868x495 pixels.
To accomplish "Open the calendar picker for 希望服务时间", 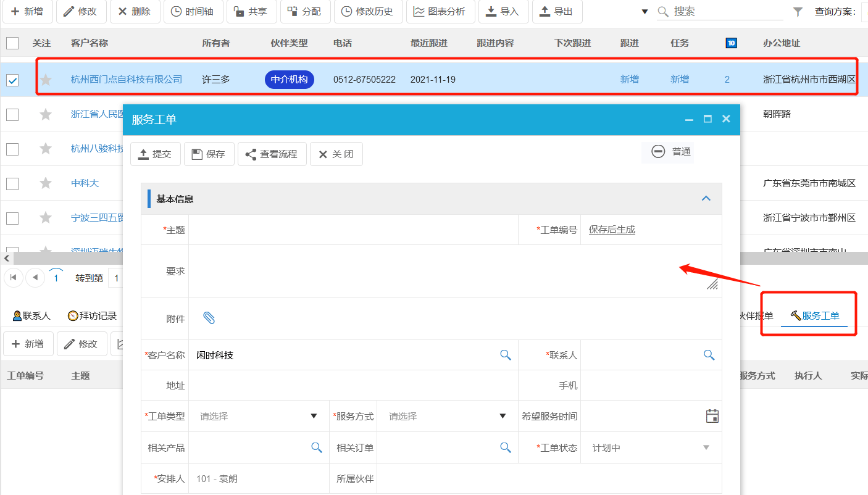I will [712, 416].
